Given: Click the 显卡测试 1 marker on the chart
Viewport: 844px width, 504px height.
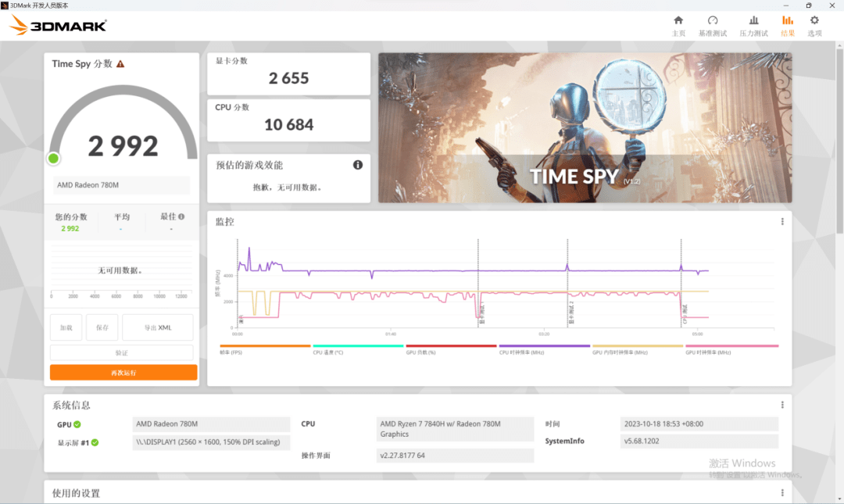Looking at the screenshot, I should coord(481,314).
